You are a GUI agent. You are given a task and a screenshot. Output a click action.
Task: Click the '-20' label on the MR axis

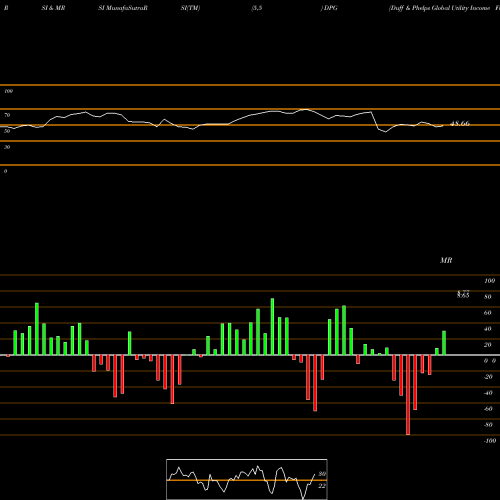(x=488, y=377)
